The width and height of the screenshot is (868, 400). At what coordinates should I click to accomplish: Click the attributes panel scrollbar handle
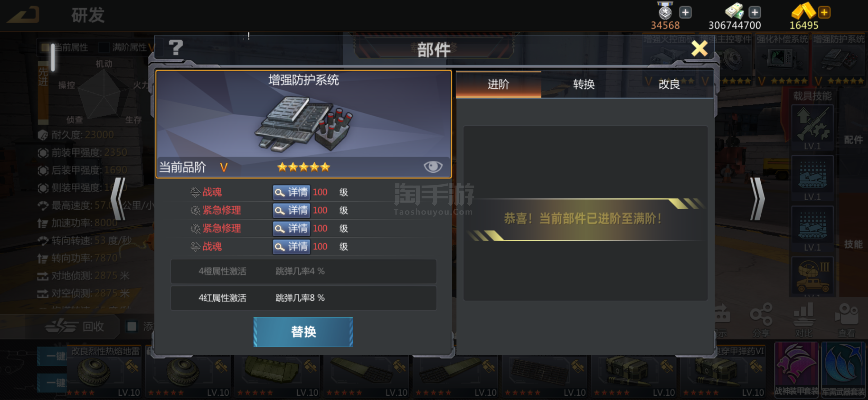53,57
